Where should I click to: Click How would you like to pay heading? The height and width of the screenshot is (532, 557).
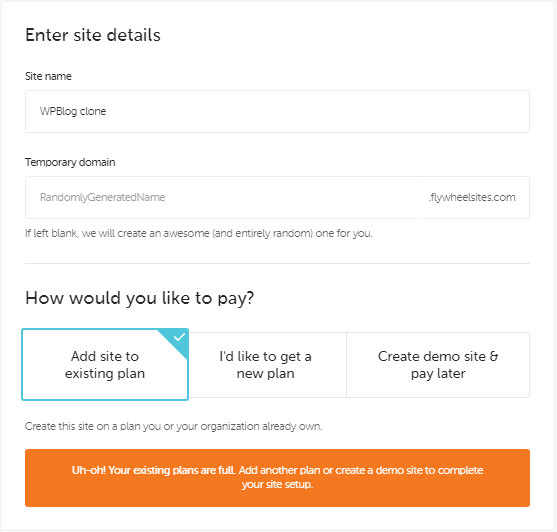point(140,298)
